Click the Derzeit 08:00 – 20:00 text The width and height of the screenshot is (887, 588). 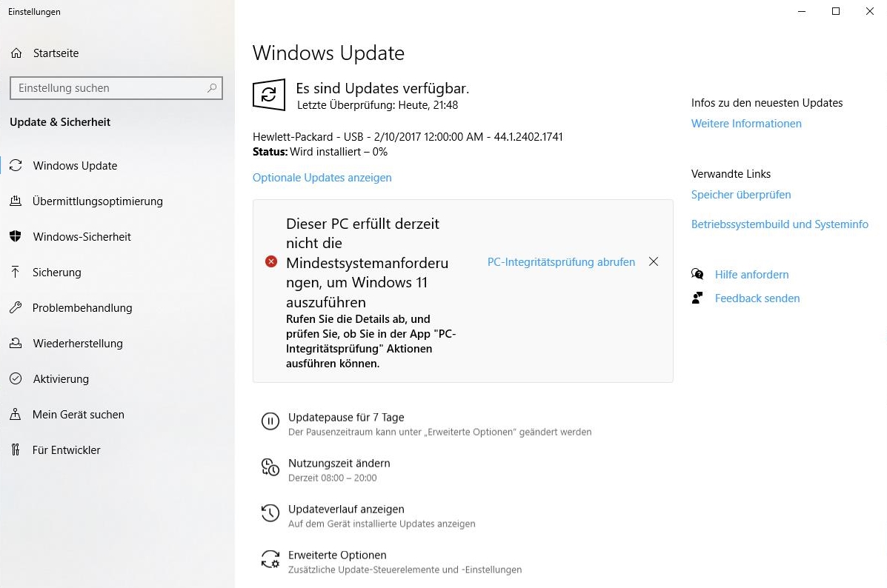coord(332,478)
